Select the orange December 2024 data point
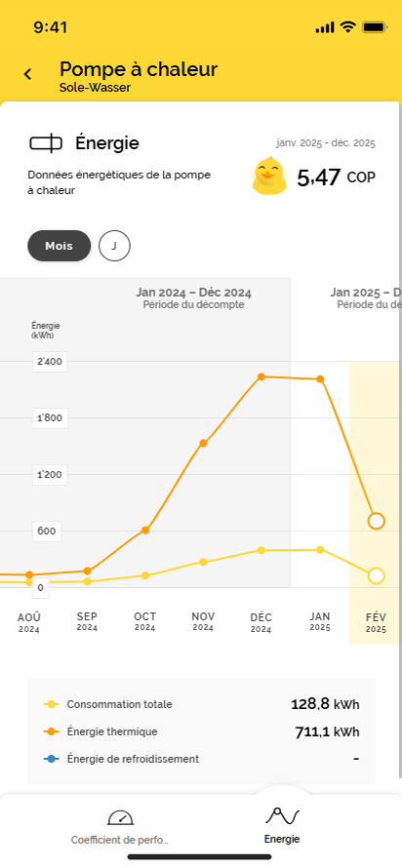 click(261, 377)
